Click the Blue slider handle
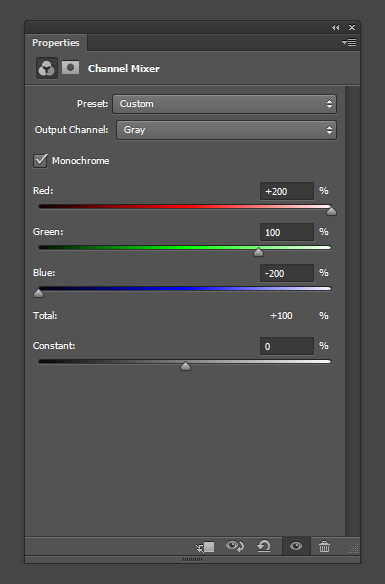 click(x=38, y=293)
